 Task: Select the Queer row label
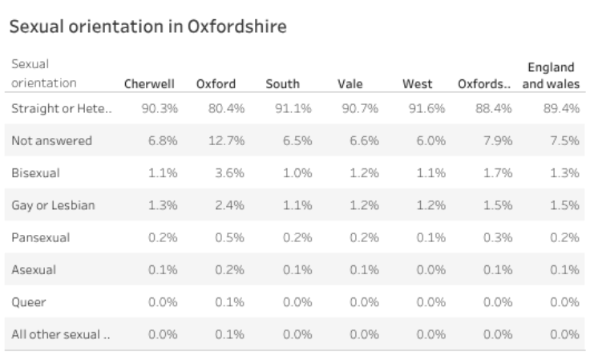(x=28, y=301)
